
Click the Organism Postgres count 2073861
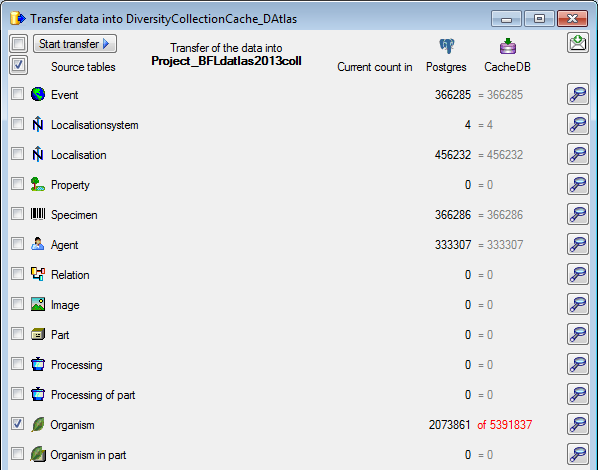[x=450, y=425]
